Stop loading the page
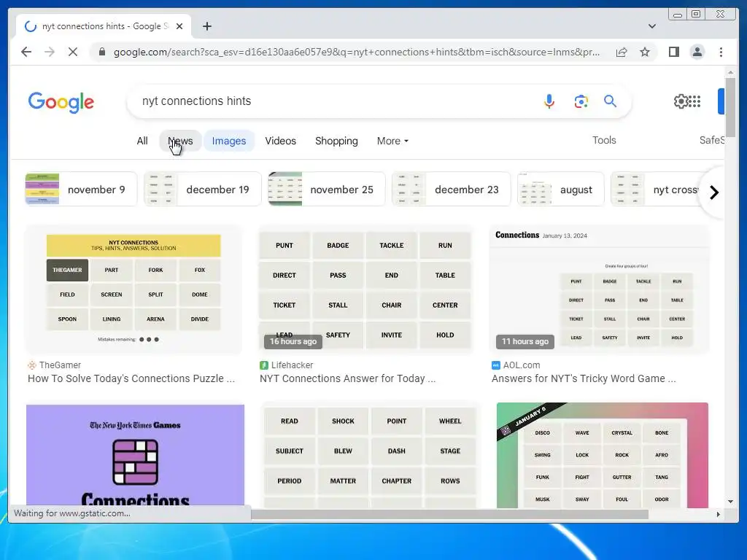The width and height of the screenshot is (747, 560). pyautogui.click(x=73, y=52)
